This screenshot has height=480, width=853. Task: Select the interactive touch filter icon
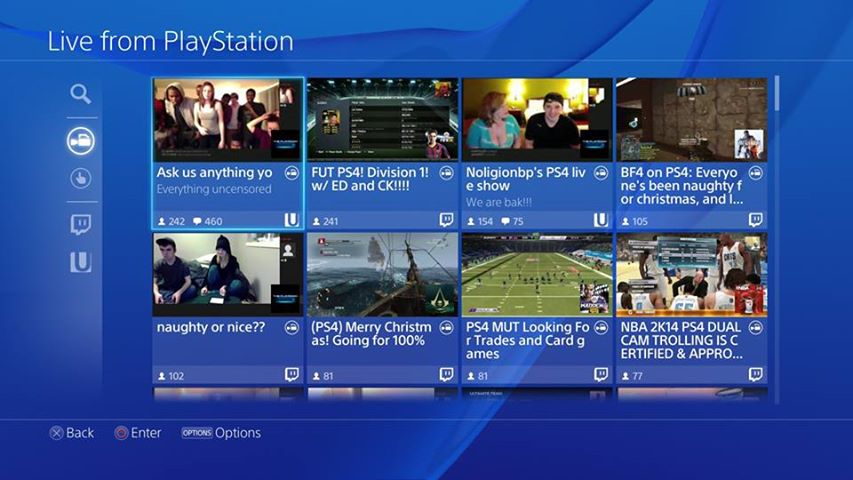81,178
